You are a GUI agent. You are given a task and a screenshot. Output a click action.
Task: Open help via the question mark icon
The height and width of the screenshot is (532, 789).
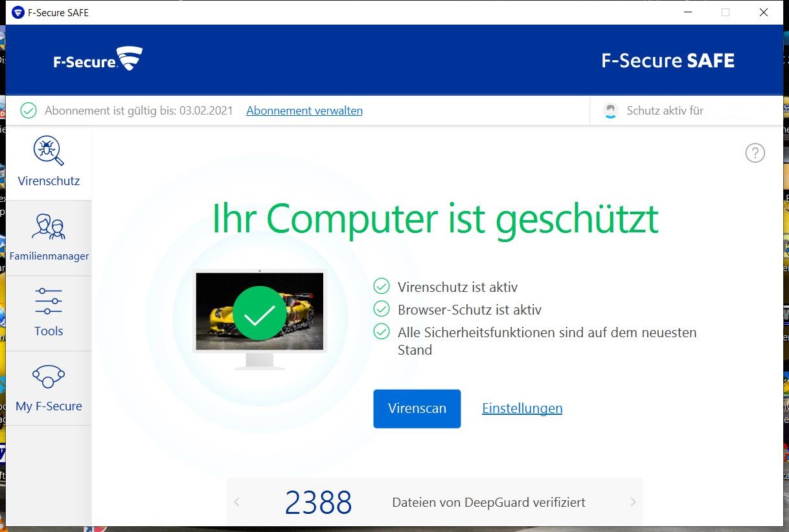(755, 153)
